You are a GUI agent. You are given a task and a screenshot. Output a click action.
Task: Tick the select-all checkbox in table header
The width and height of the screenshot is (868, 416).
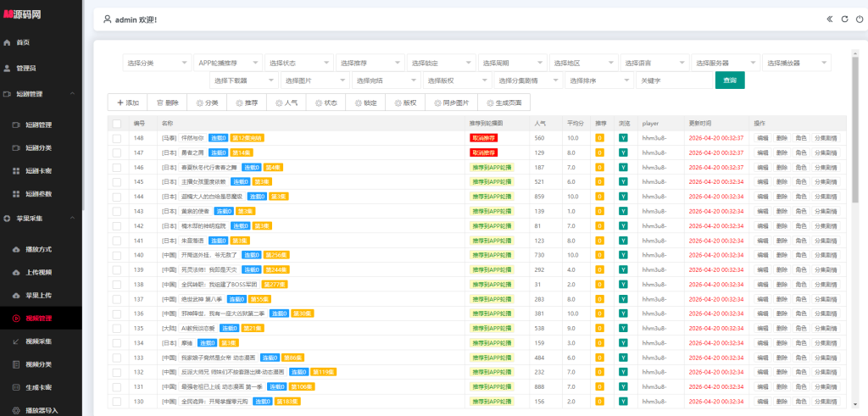[117, 124]
